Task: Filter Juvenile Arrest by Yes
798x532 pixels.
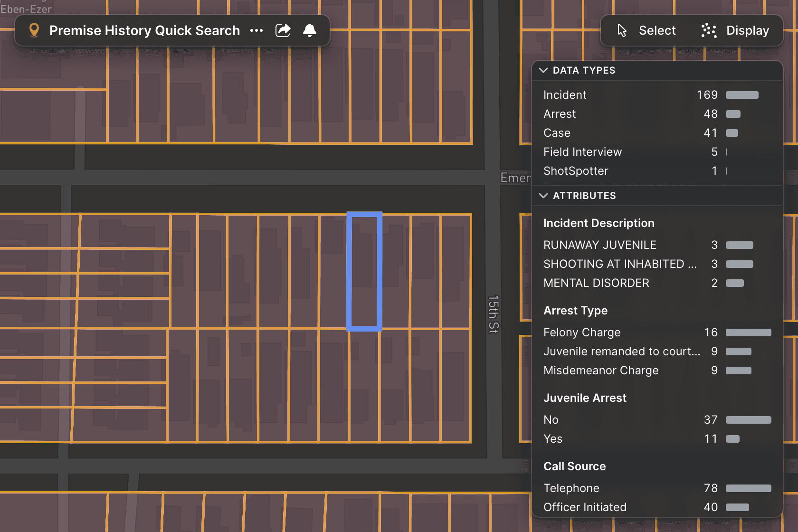Action: click(x=553, y=439)
